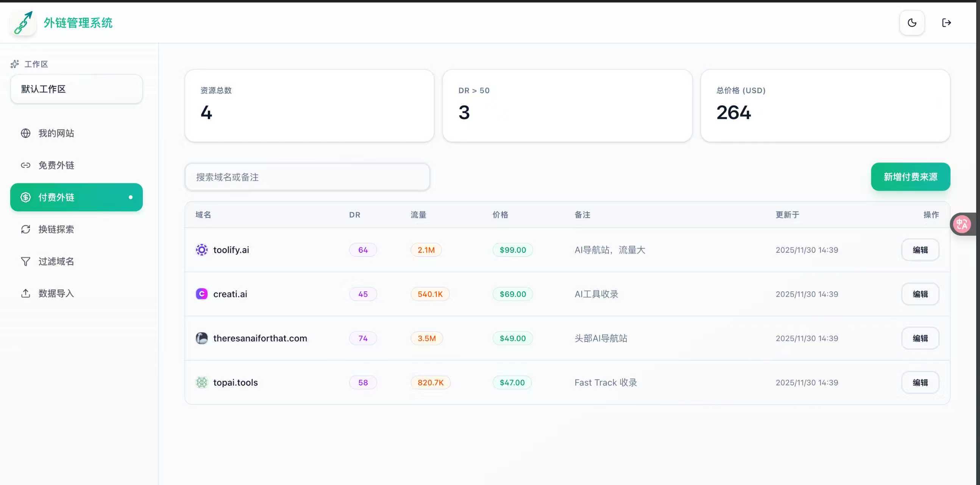Click the 过滤域名 funnel icon
Image resolution: width=980 pixels, height=485 pixels.
click(x=25, y=261)
